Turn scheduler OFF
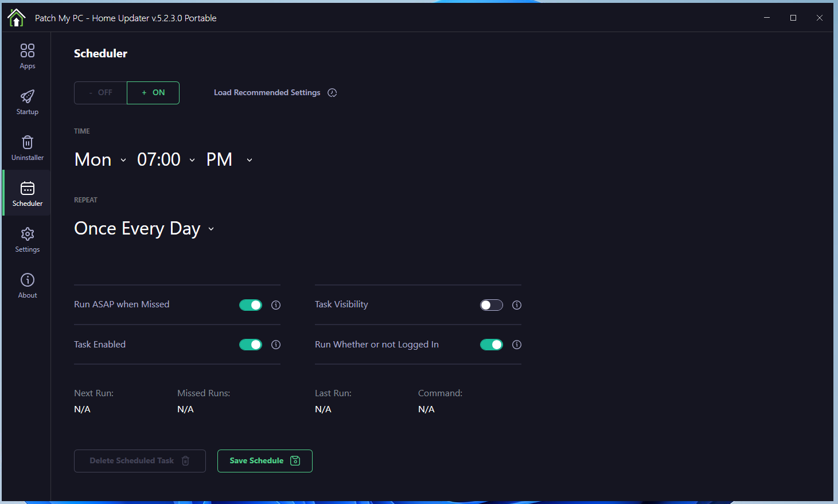Image resolution: width=838 pixels, height=504 pixels. point(100,93)
